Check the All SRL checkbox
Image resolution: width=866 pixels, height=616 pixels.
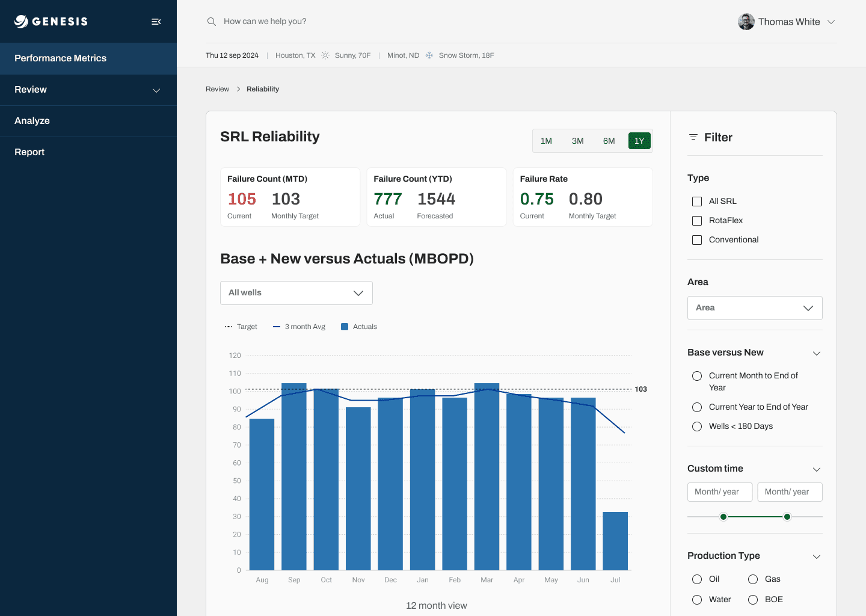[697, 202]
